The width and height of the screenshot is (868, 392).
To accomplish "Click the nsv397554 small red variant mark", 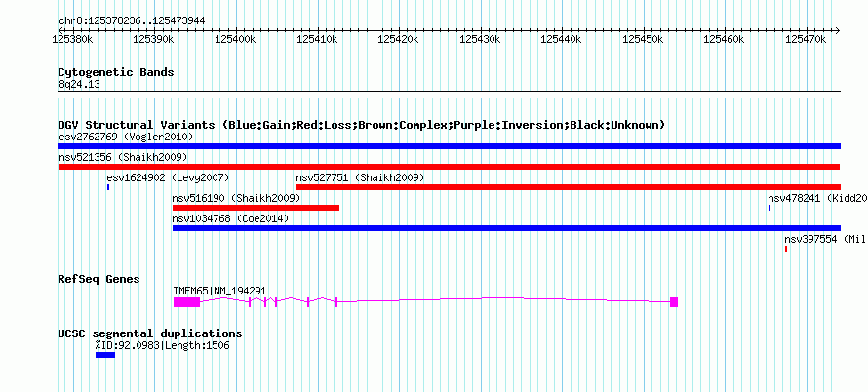I will [x=785, y=249].
